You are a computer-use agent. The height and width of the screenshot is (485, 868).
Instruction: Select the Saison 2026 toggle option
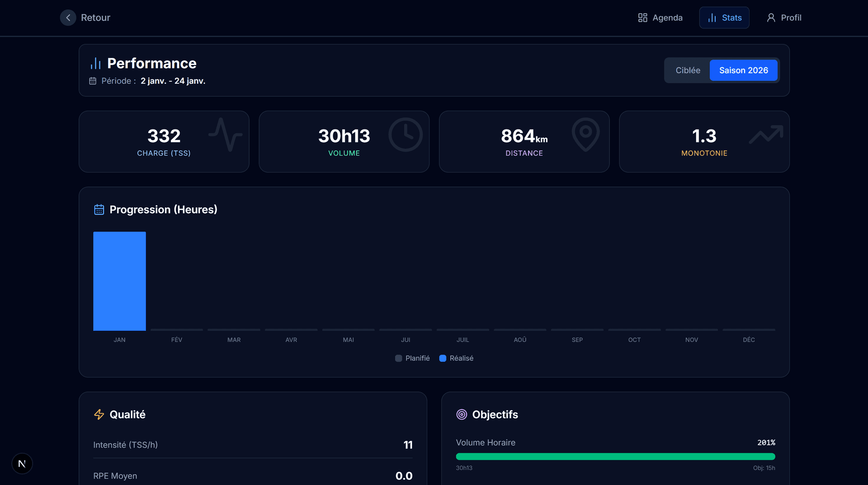[743, 71]
